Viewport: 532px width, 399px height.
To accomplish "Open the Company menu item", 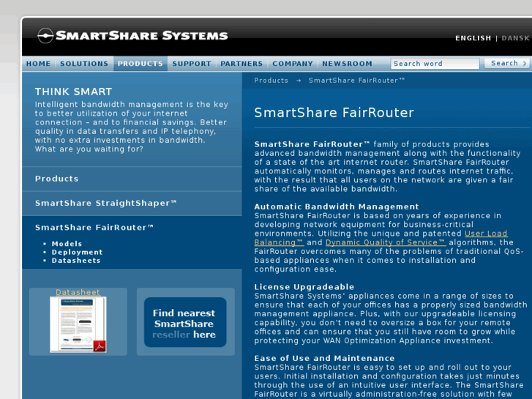I will pos(293,64).
